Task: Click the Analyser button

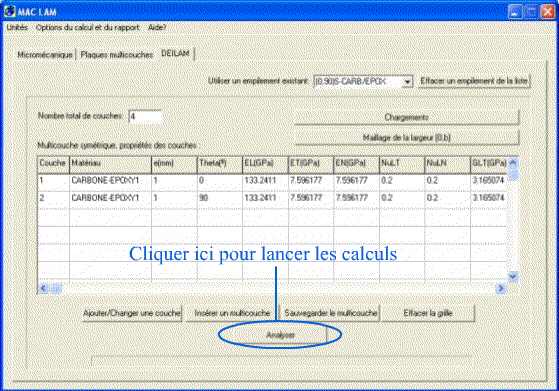Action: pyautogui.click(x=281, y=335)
